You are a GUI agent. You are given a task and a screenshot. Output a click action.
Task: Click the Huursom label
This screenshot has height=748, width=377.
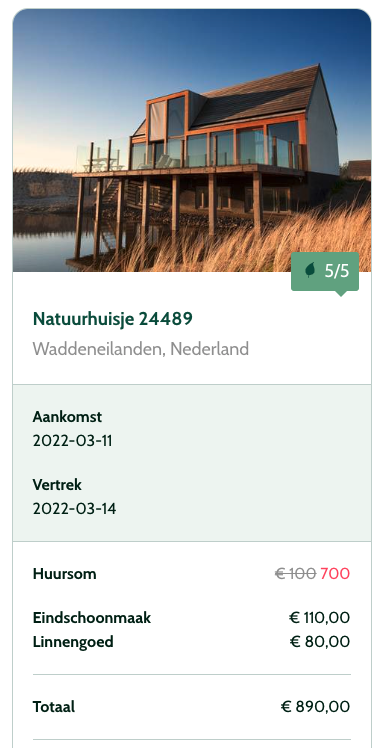pos(64,573)
